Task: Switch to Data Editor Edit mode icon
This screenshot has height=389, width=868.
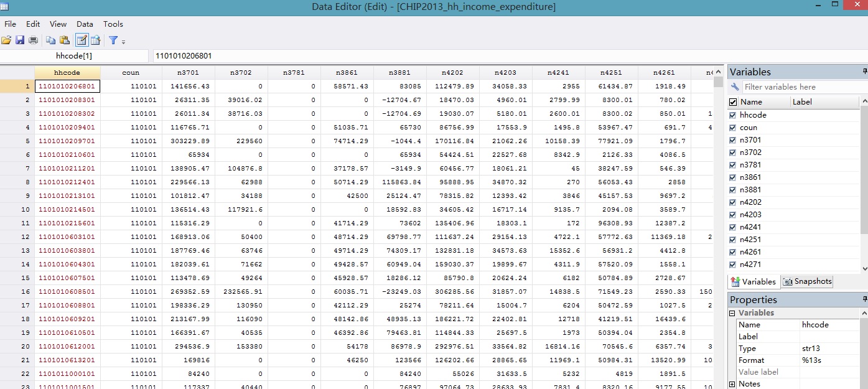Action: [82, 40]
